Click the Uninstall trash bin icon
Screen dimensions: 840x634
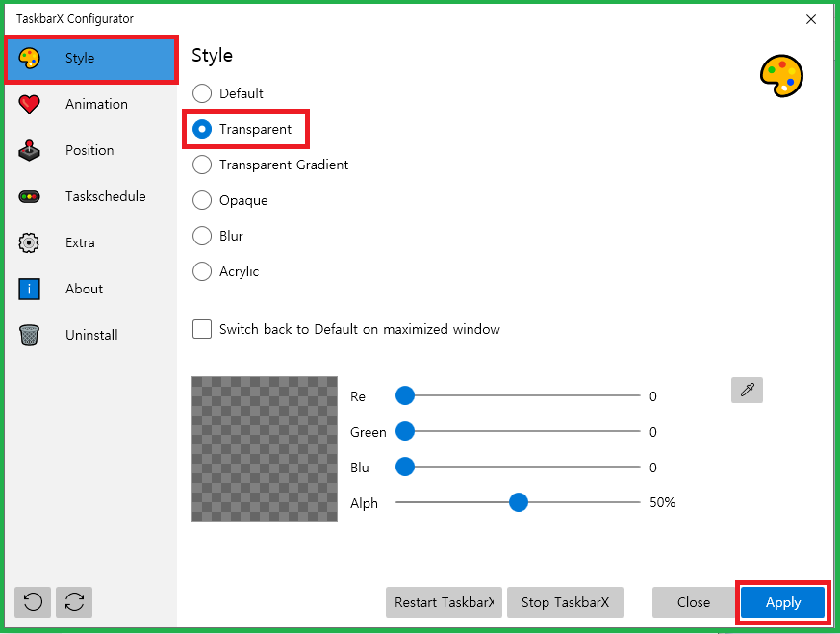coord(29,335)
